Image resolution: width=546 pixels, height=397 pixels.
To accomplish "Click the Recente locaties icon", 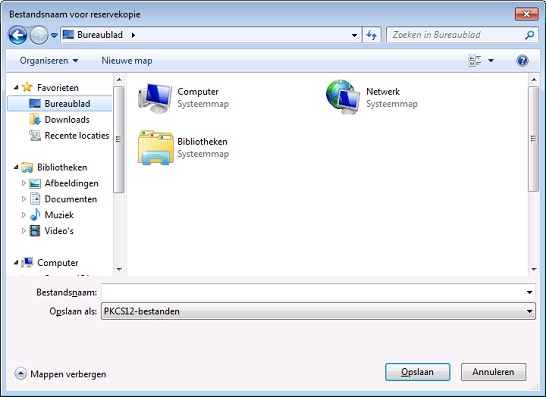I will (x=35, y=135).
